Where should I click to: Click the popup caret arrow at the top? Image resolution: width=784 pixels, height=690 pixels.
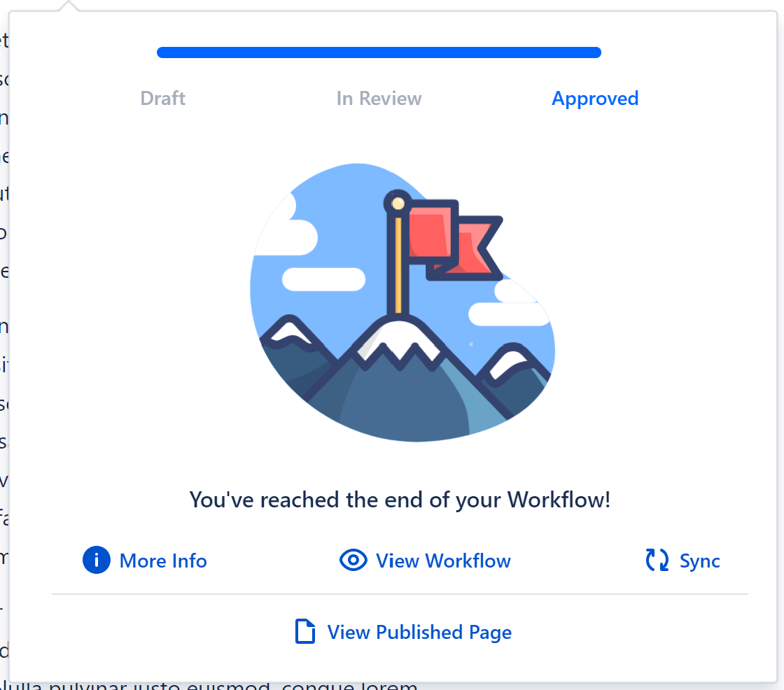pos(68,5)
